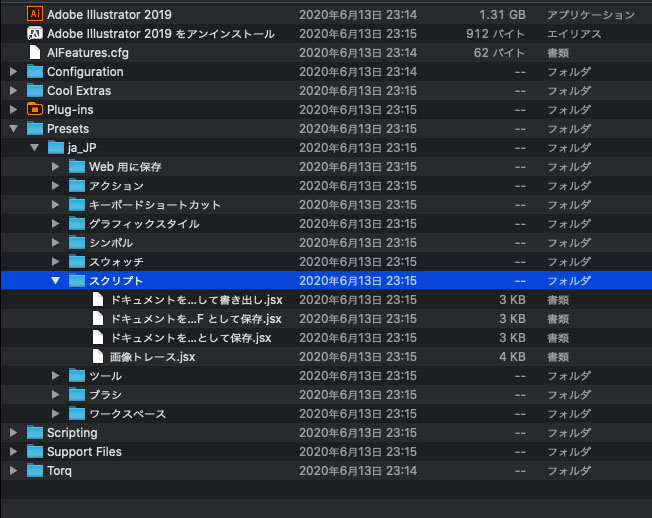The height and width of the screenshot is (518, 652).
Task: Click the アクション folder icon
Action: [77, 185]
